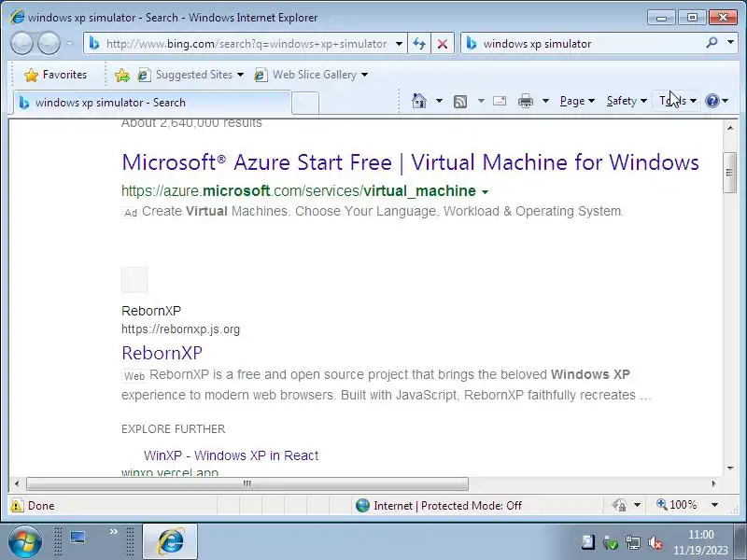Viewport: 747px width, 560px height.
Task: Refresh the page with the blue arrows icon
Action: coord(418,44)
